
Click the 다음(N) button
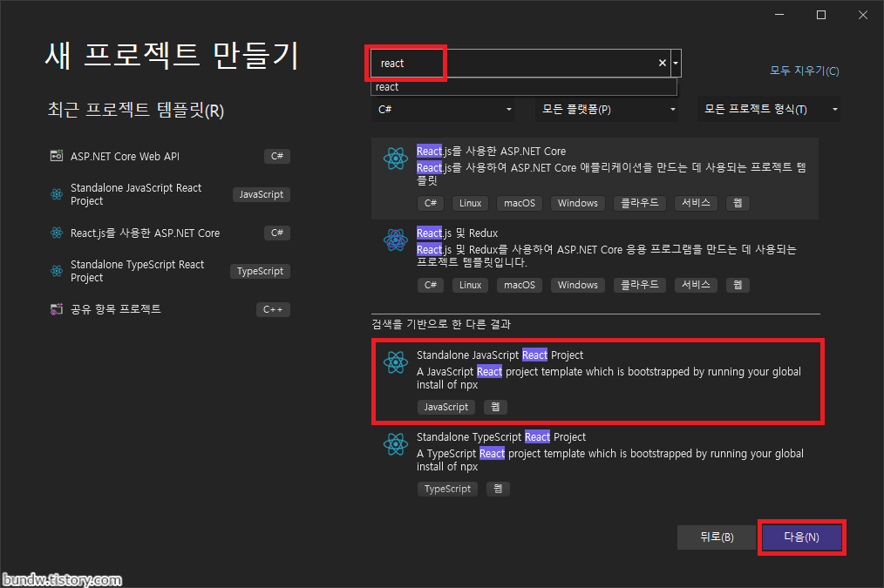click(x=802, y=537)
